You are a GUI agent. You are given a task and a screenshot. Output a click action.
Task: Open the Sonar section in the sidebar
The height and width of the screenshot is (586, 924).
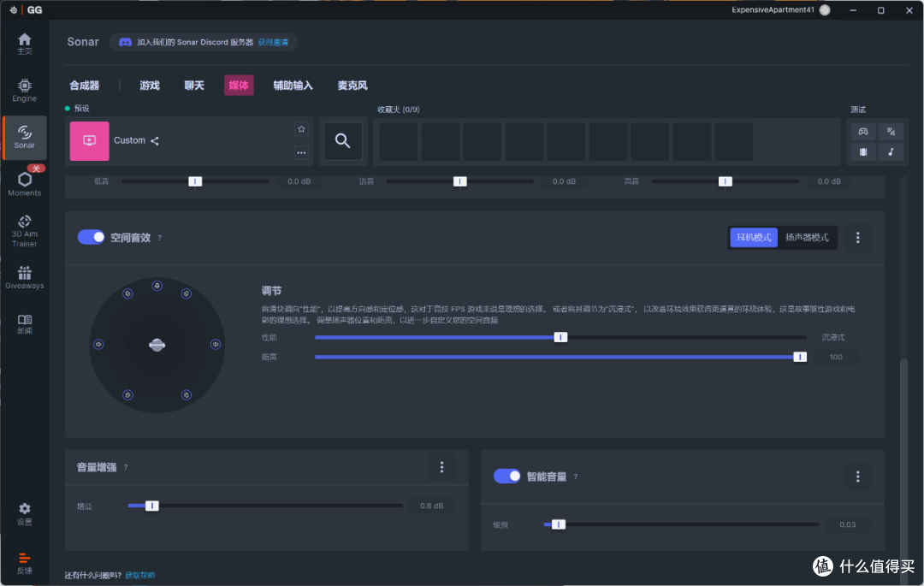click(24, 137)
